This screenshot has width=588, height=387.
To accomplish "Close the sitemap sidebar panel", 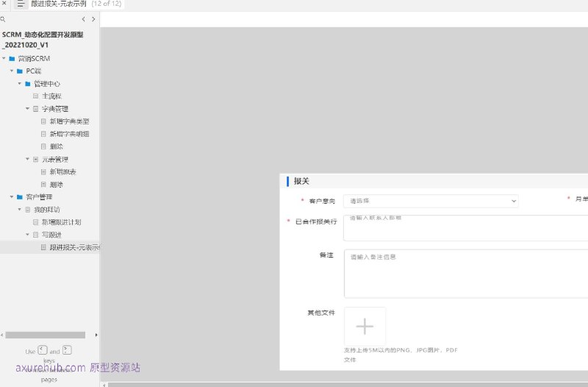I will coord(4,3).
